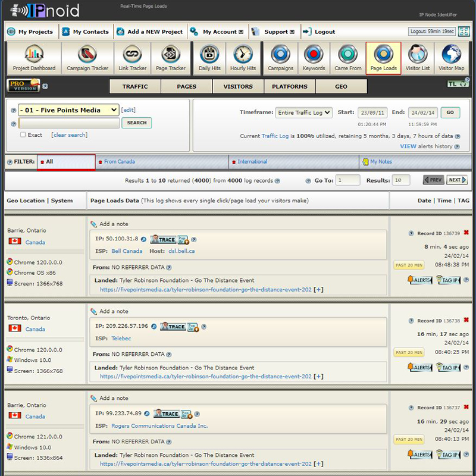This screenshot has height=476, width=476.
Task: Open the PAGES tab
Action: pyautogui.click(x=187, y=86)
